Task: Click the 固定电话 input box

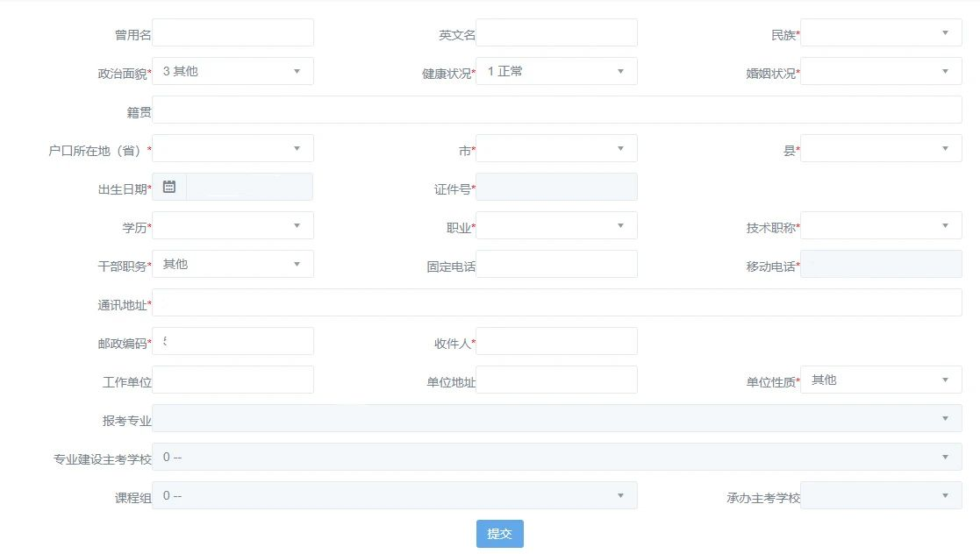Action: (556, 265)
